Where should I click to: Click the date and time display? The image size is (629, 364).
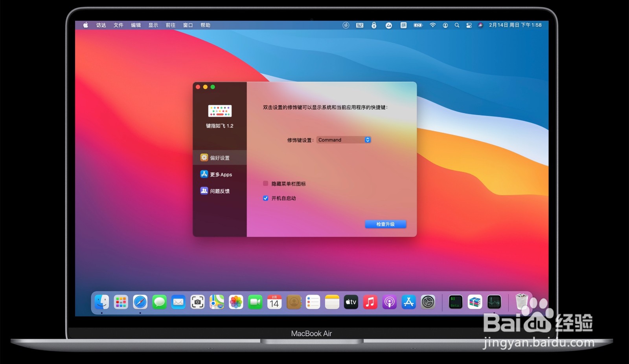pos(515,25)
